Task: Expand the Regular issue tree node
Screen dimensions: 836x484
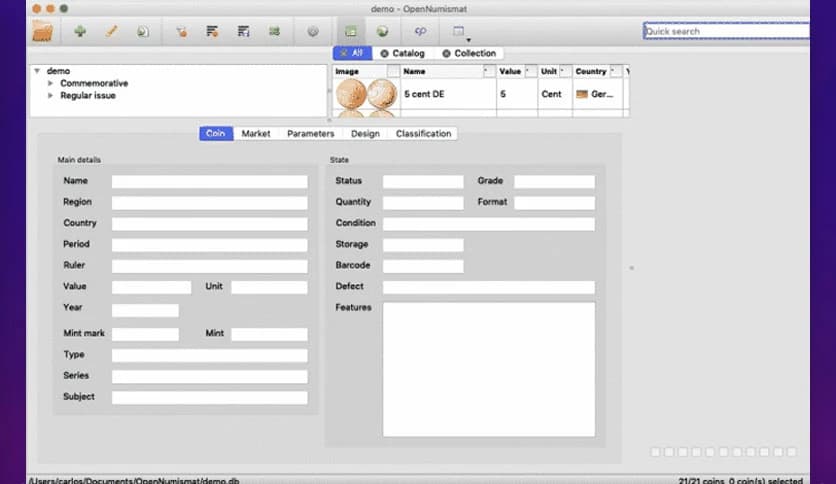Action: [x=51, y=96]
